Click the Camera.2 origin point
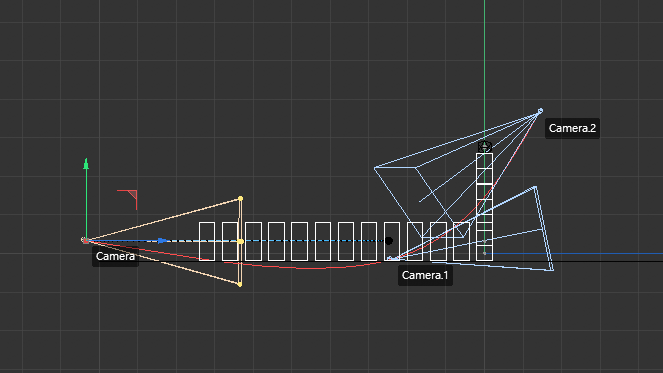The height and width of the screenshot is (373, 663). 540,111
